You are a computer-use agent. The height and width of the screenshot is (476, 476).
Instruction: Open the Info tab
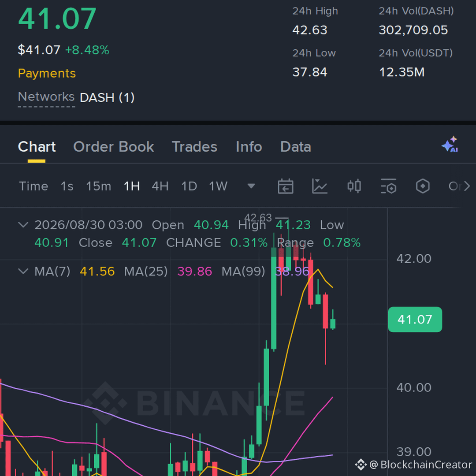pyautogui.click(x=249, y=147)
